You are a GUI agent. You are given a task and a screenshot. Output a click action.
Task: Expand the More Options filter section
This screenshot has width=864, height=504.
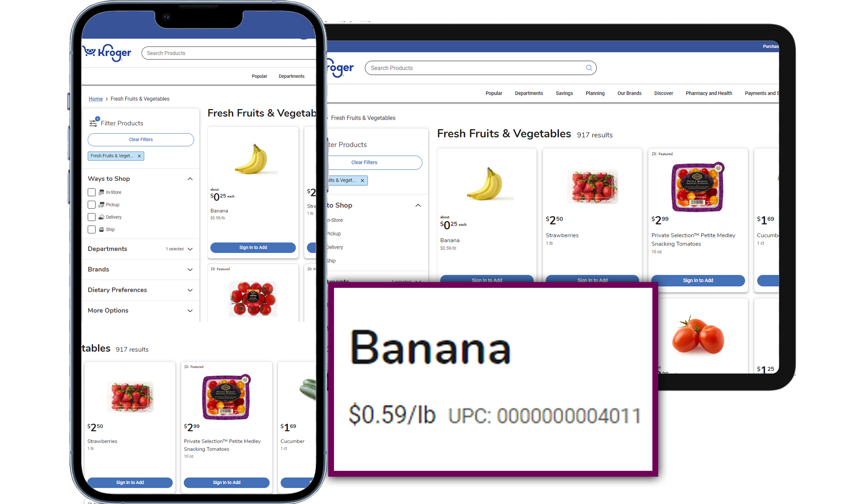141,310
